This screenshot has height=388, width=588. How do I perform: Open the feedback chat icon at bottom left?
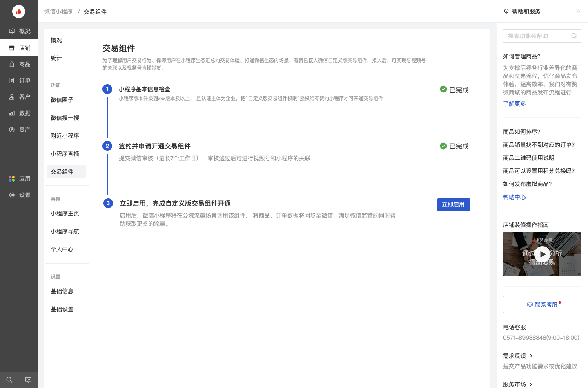click(x=28, y=379)
